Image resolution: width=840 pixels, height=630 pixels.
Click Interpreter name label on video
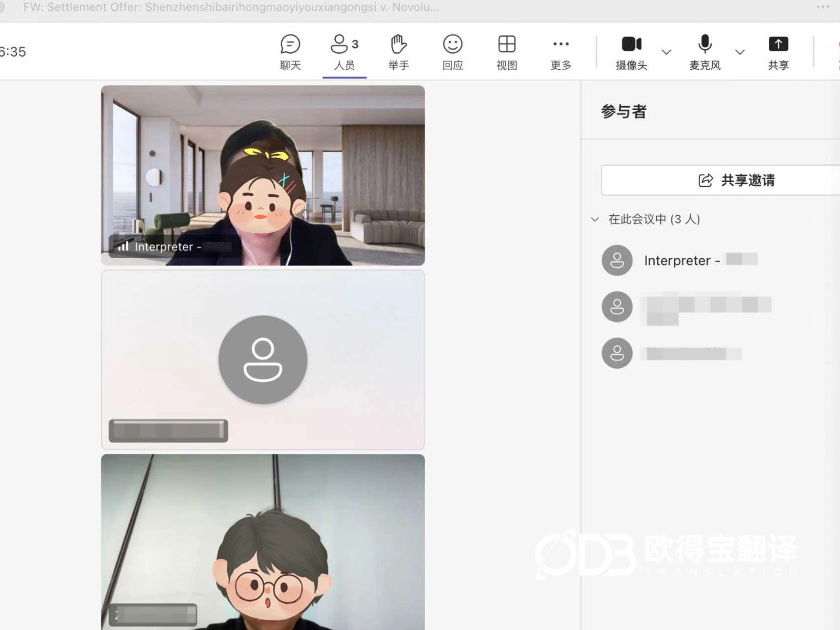click(170, 247)
